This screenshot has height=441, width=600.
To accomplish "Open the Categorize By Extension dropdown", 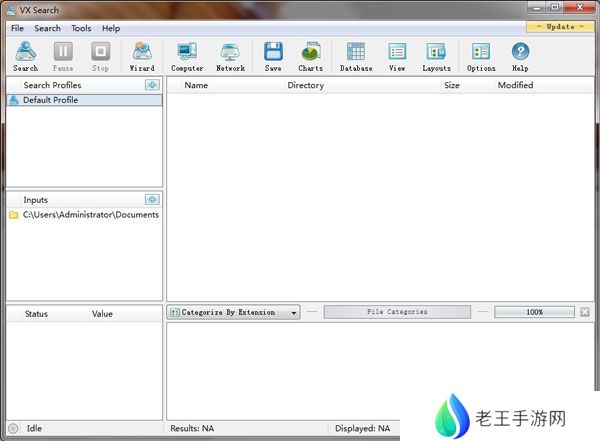I will (x=233, y=312).
